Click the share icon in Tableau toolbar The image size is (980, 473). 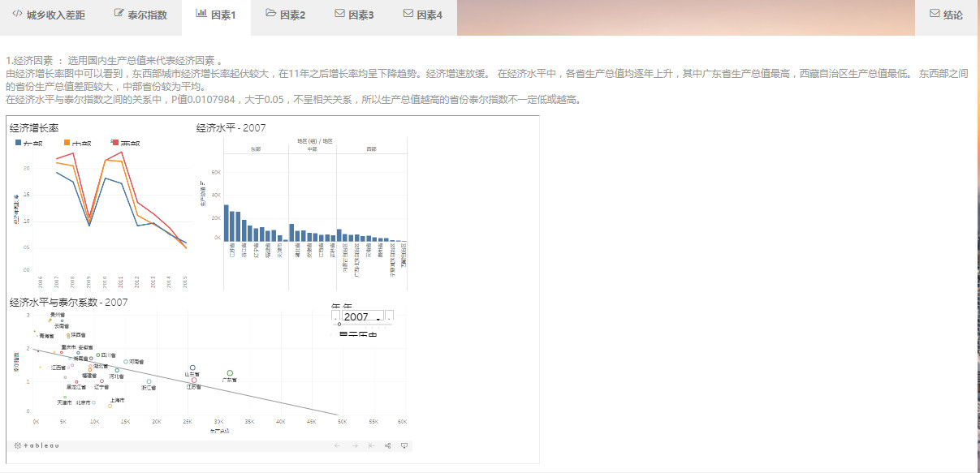[388, 445]
